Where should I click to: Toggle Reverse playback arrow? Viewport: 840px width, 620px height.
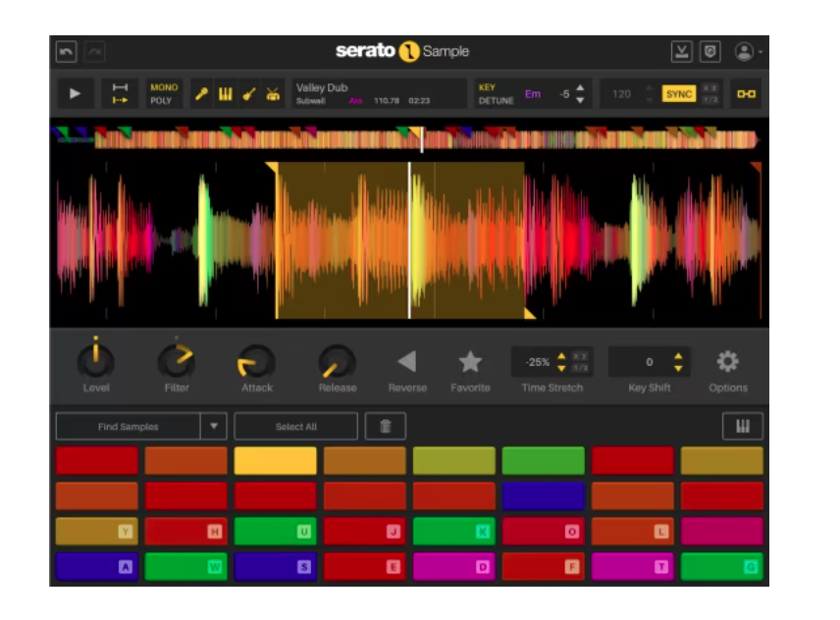(407, 361)
